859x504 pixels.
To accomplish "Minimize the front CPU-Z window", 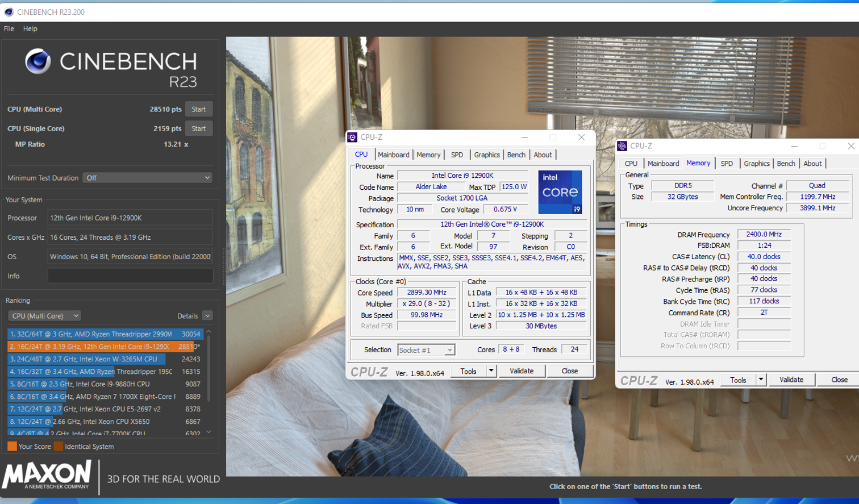I will click(525, 137).
